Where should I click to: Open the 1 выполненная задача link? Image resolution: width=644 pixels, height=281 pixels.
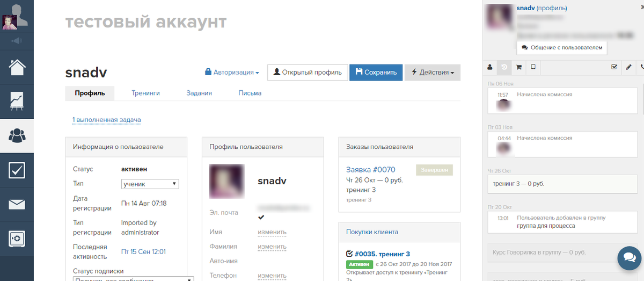point(107,120)
